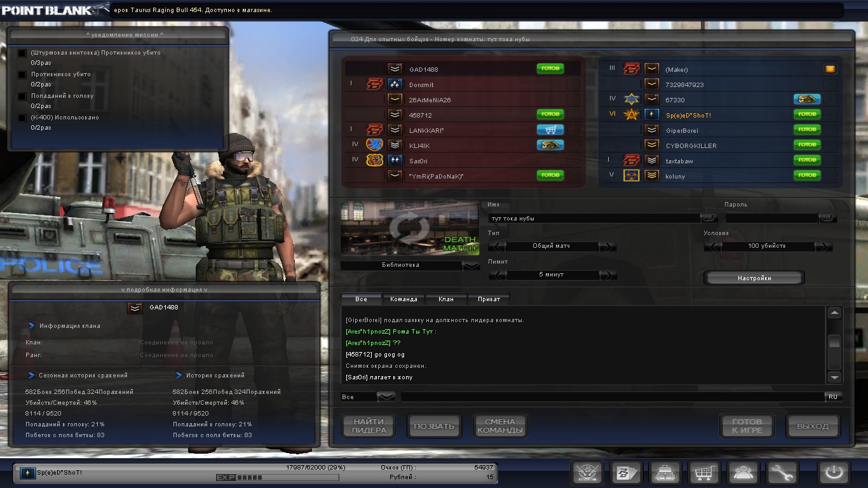Open the clan emblem icon in the bottom bar

coord(588,473)
